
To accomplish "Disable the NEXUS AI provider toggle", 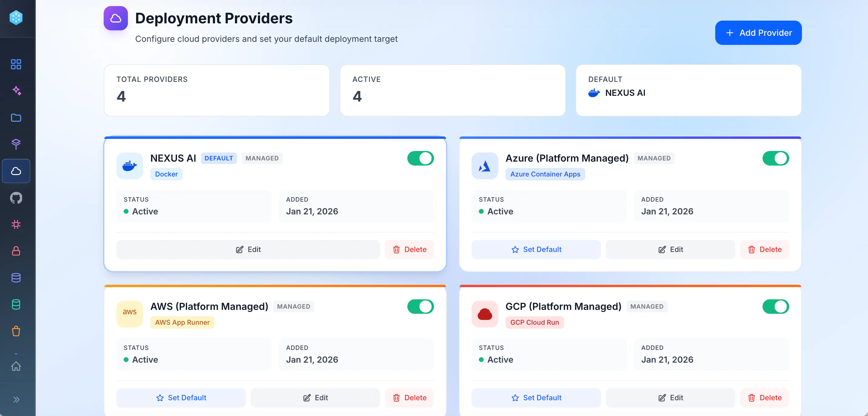I will (x=421, y=159).
